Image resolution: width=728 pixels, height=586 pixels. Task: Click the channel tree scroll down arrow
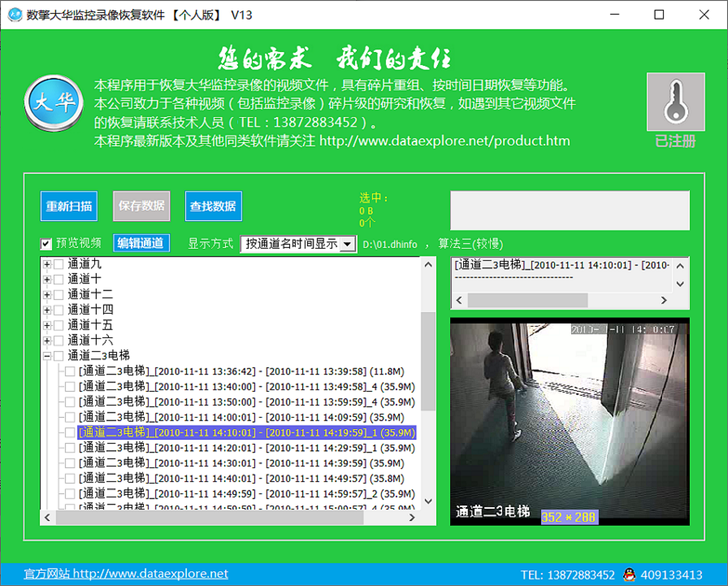[x=428, y=501]
